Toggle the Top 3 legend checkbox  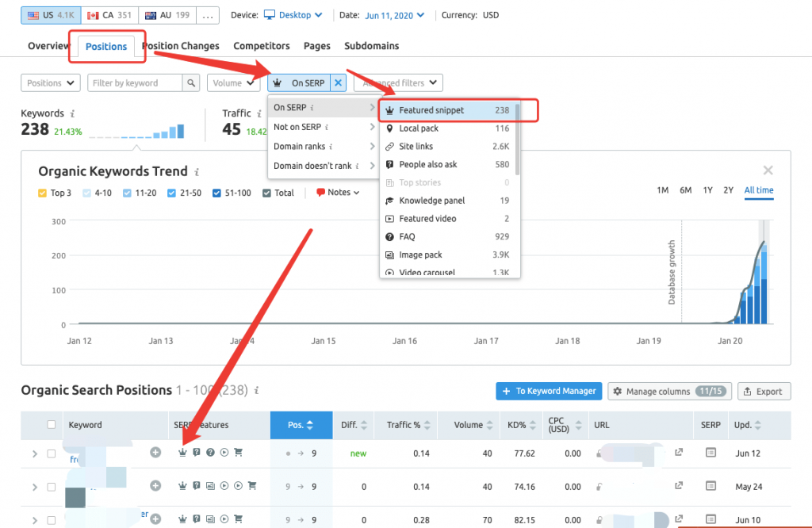(x=42, y=193)
